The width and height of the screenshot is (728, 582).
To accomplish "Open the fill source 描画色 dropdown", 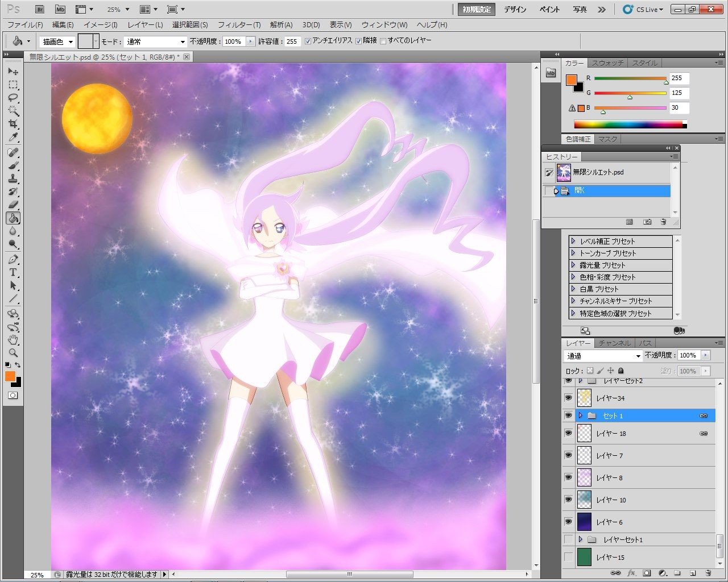I will click(x=57, y=41).
